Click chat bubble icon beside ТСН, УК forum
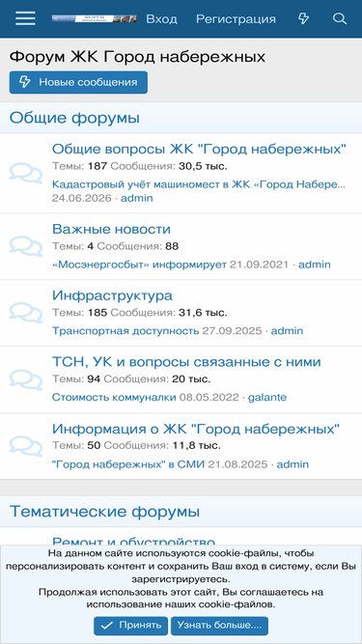 point(26,379)
